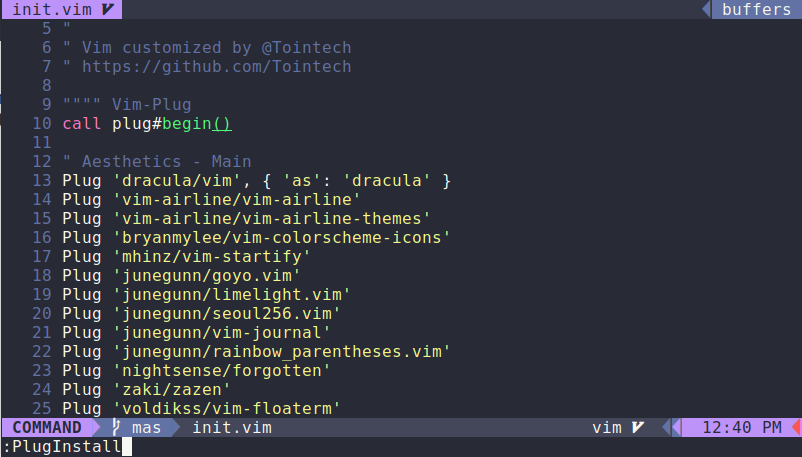Click the init.vim filename in statusline
The width and height of the screenshot is (802, 457).
[x=232, y=427]
